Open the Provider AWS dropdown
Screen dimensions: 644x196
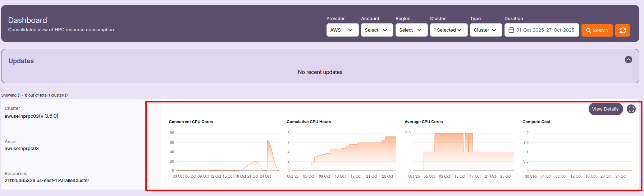pos(342,30)
